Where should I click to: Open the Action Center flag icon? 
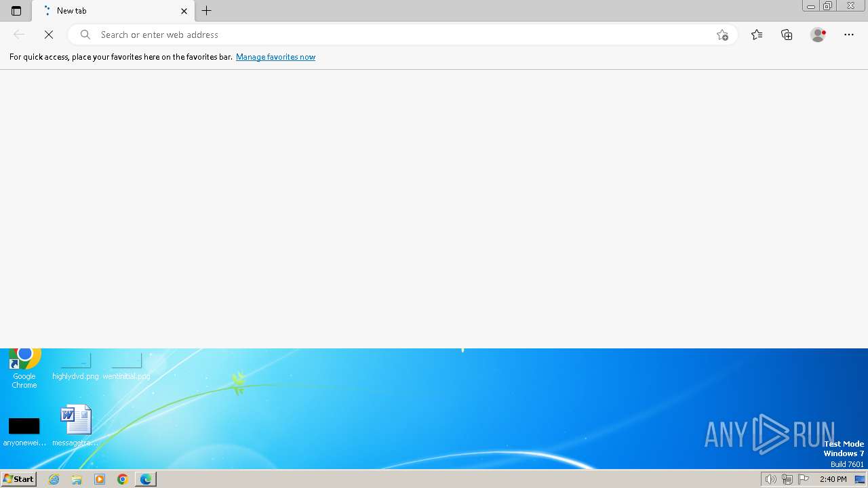click(804, 479)
